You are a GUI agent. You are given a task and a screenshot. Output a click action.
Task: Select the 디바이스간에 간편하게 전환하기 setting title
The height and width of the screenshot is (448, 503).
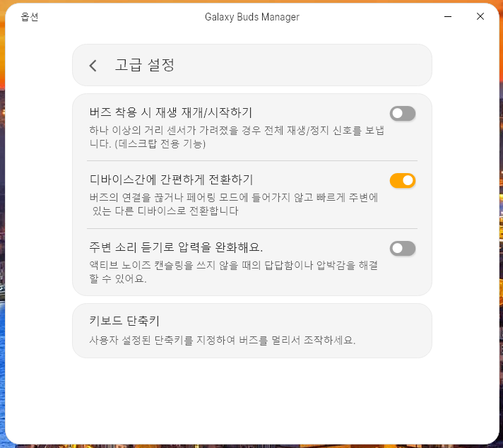(x=171, y=179)
